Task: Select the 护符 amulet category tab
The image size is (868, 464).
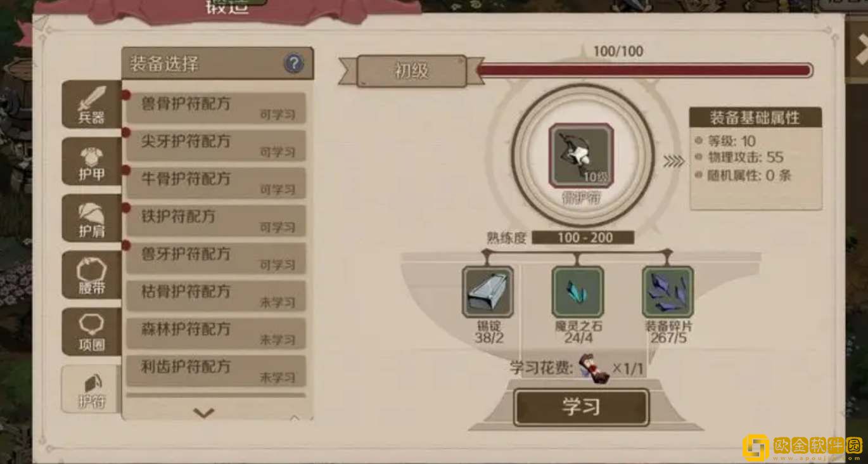Action: [91, 389]
